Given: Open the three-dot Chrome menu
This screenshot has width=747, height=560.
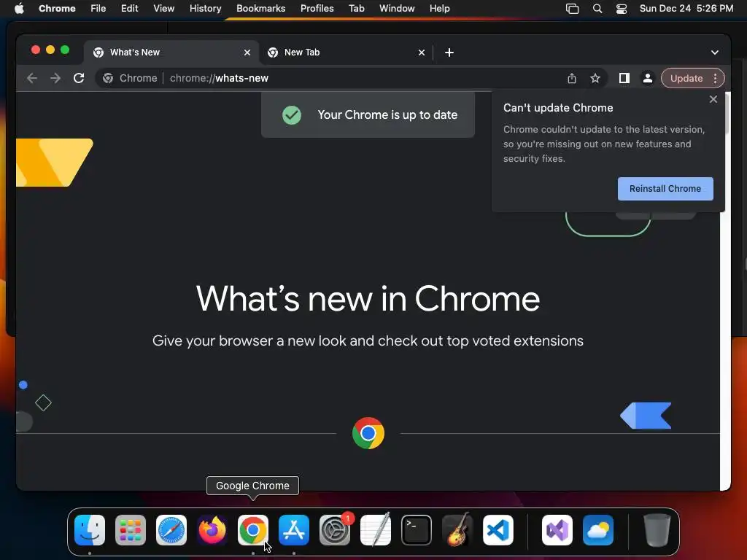Looking at the screenshot, I should coord(715,78).
